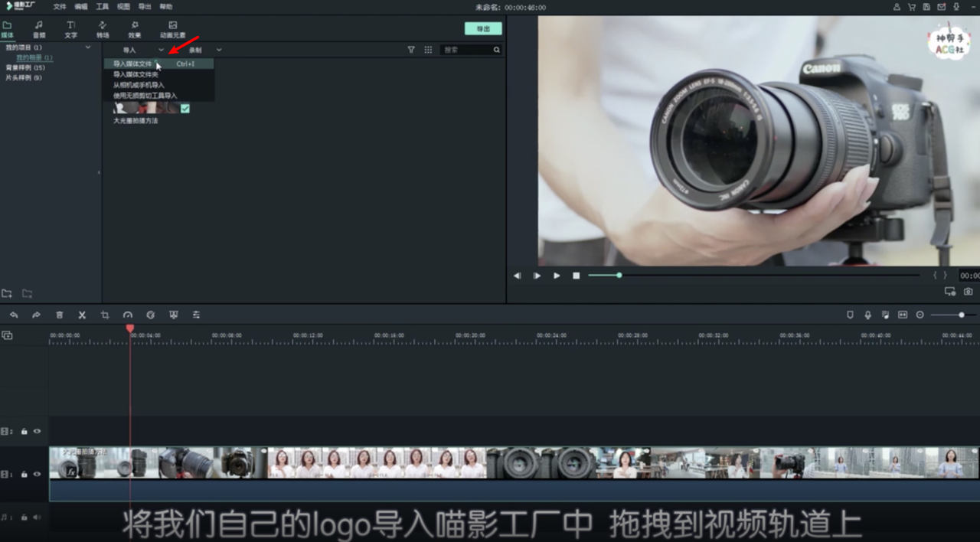The width and height of the screenshot is (980, 542).
Task: Switch media grid view icon
Action: (x=428, y=50)
